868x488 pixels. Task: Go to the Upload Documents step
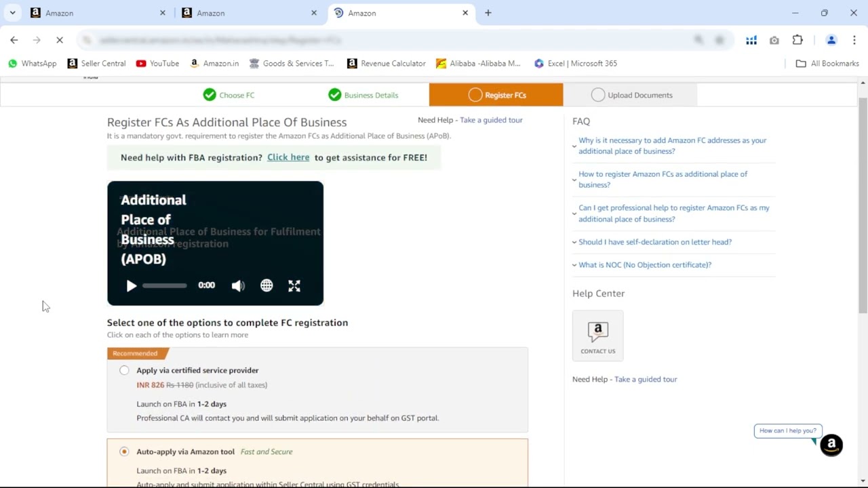[631, 95]
